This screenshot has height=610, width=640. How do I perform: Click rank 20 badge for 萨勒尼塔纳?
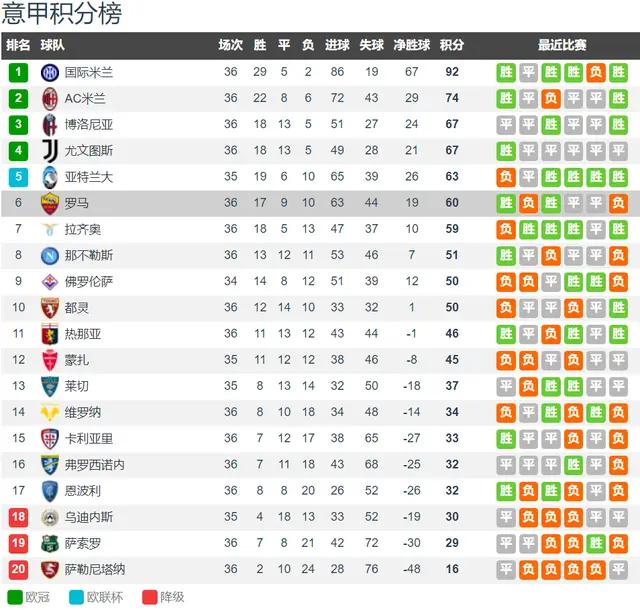click(x=18, y=569)
